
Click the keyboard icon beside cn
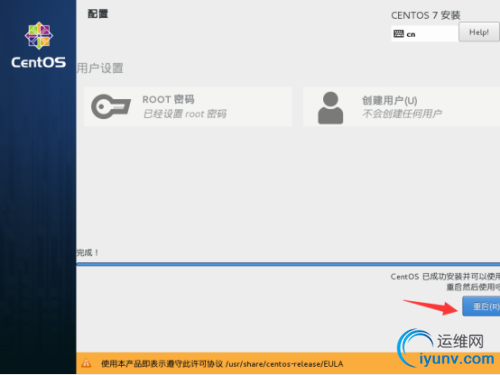pos(399,34)
